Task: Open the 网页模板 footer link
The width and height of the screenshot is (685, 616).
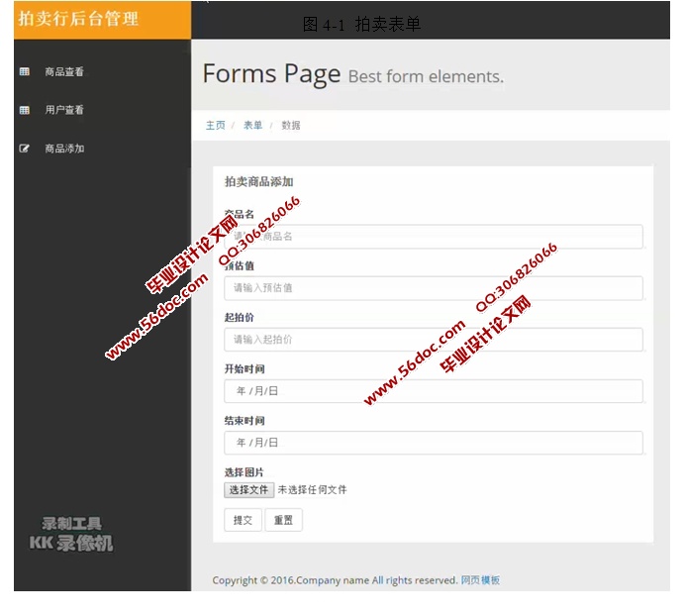Action: 480,580
